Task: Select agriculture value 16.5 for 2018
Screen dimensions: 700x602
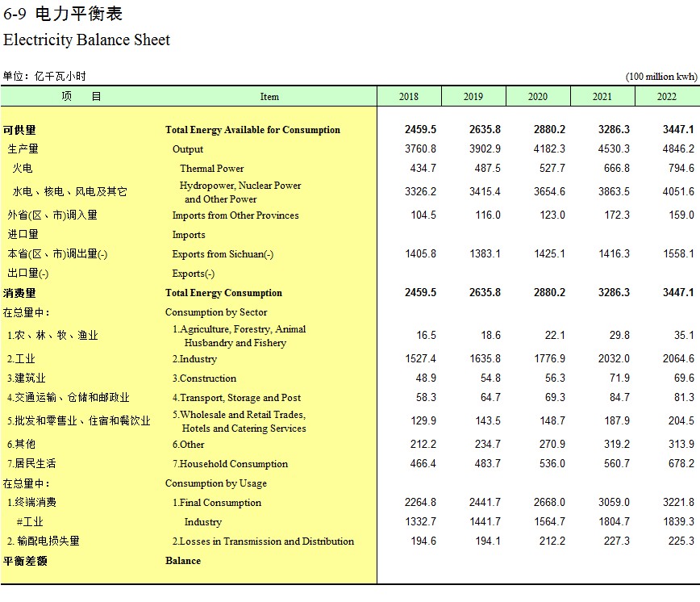Action: tap(427, 336)
